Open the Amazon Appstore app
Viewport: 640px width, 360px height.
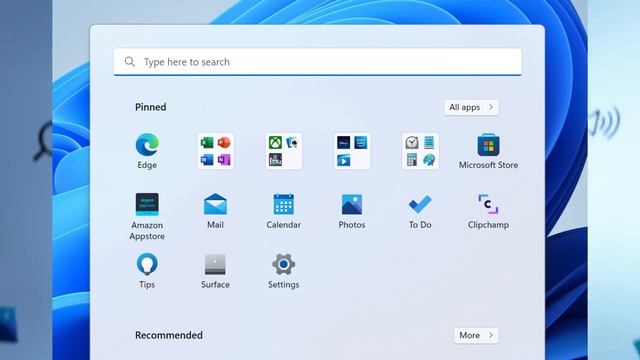[x=147, y=216]
